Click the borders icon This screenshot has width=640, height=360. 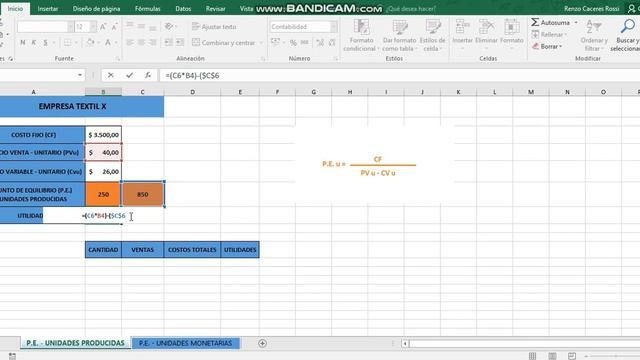coord(68,42)
